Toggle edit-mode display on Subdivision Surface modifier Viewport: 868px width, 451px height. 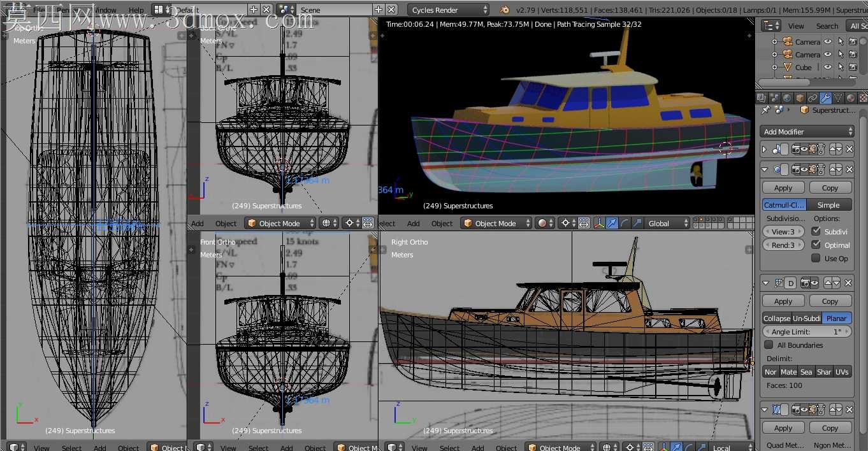(813, 169)
